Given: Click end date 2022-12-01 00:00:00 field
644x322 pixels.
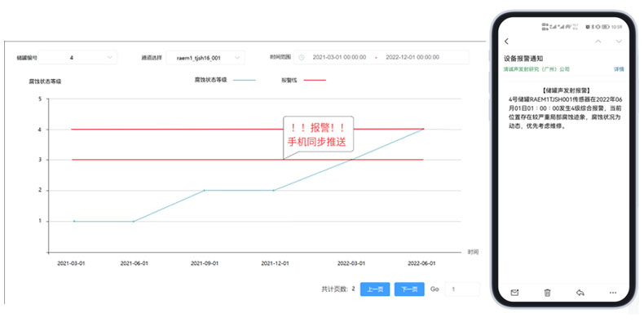Looking at the screenshot, I should (412, 58).
